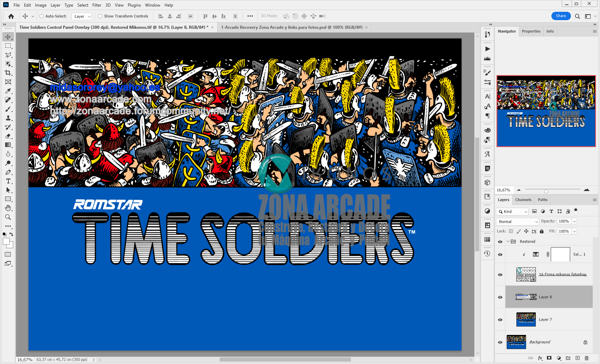Click the Delete layer trash icon

click(x=586, y=358)
